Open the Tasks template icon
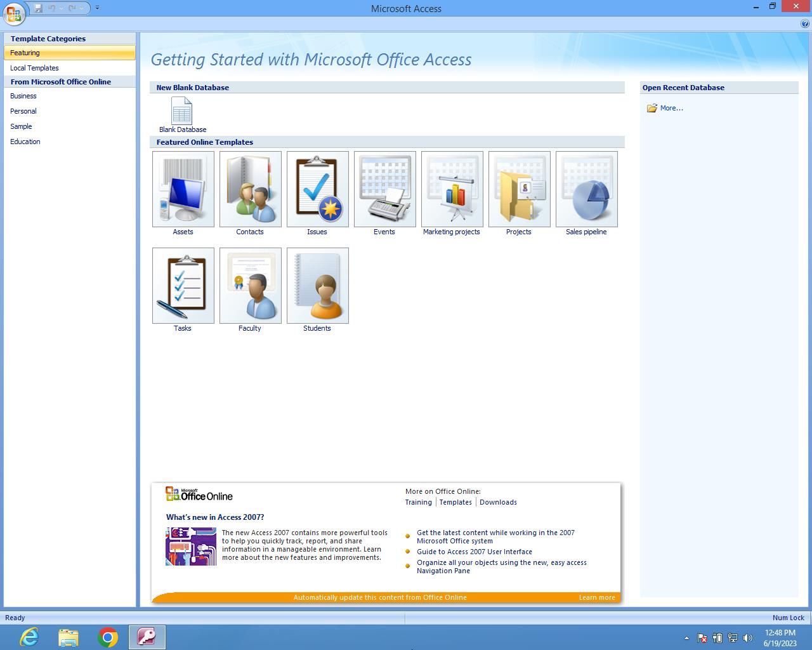Viewport: 812px width, 650px height. coord(183,286)
